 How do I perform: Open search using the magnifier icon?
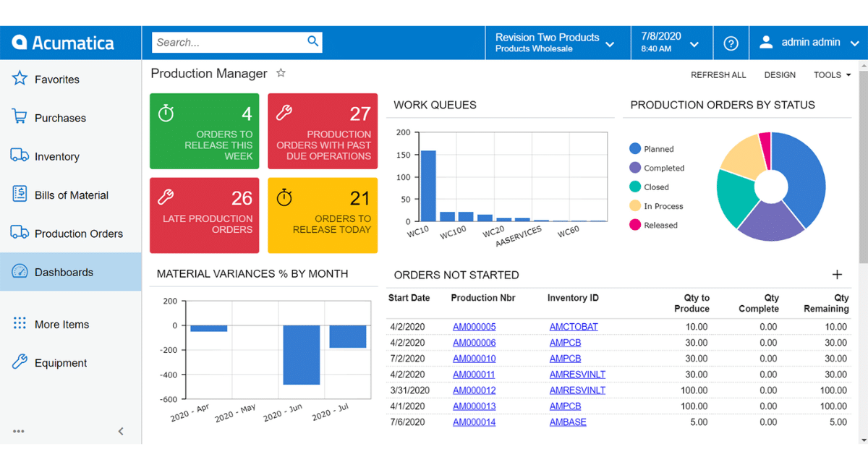312,42
